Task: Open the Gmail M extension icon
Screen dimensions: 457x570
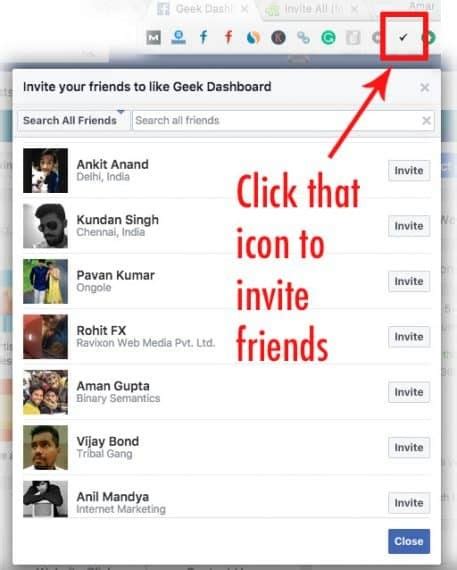Action: pyautogui.click(x=153, y=37)
